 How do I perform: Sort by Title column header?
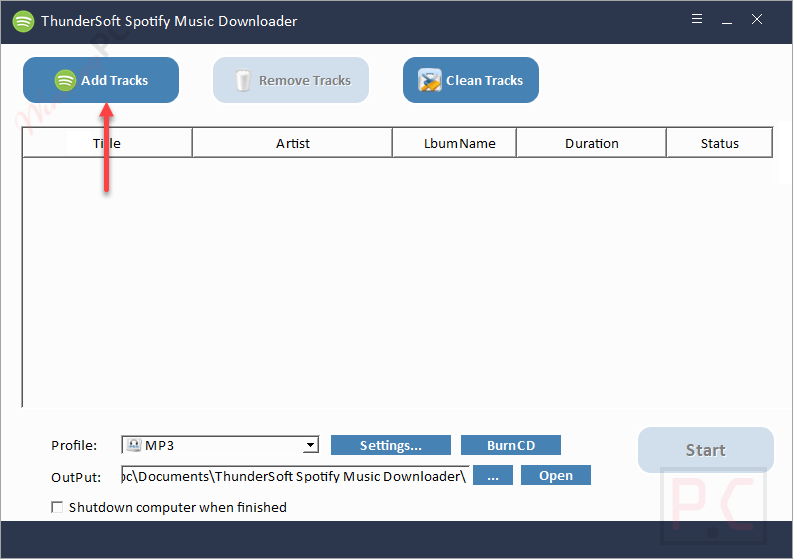click(107, 143)
